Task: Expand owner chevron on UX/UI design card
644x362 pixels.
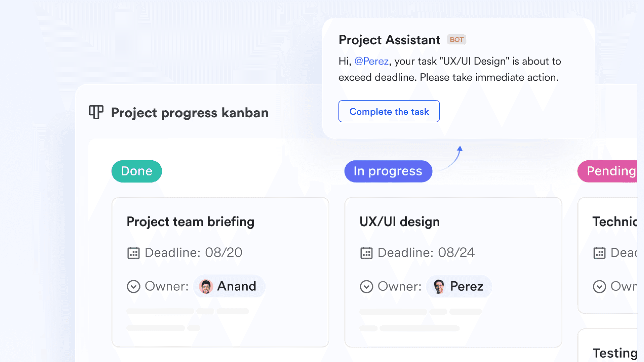Action: (x=366, y=287)
